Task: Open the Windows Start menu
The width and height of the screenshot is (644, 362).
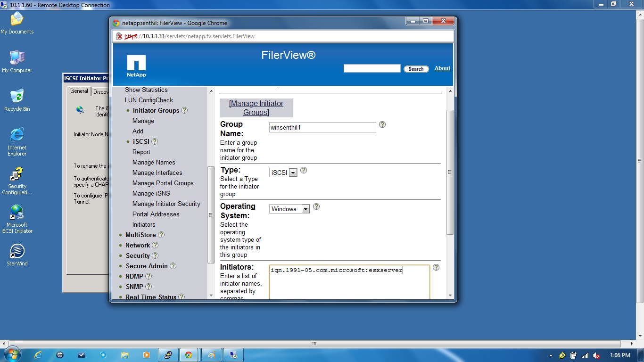Action: (x=12, y=354)
